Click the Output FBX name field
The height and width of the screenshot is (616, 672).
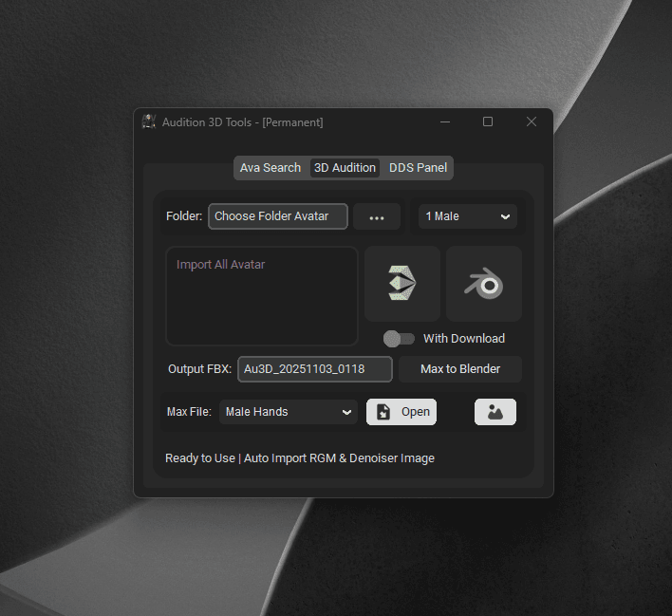pos(315,369)
